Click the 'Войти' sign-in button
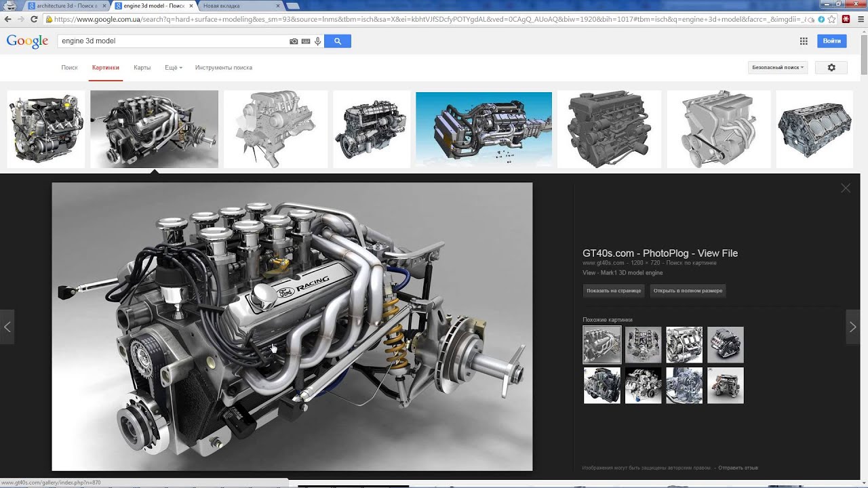Screen dimensions: 868x488 (x=832, y=41)
